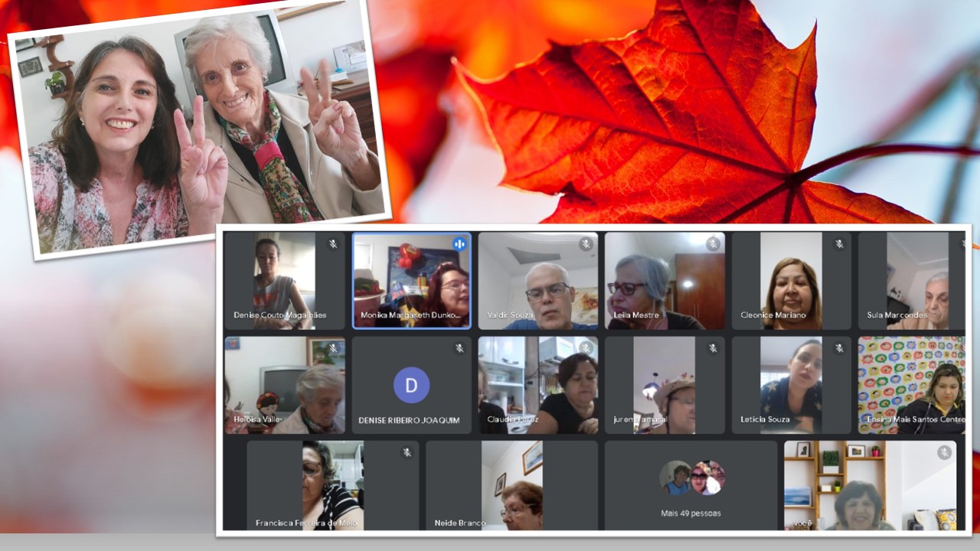The width and height of the screenshot is (980, 551).
Task: Select Ensina Mais Santos Centro video tile
Action: coord(911,385)
